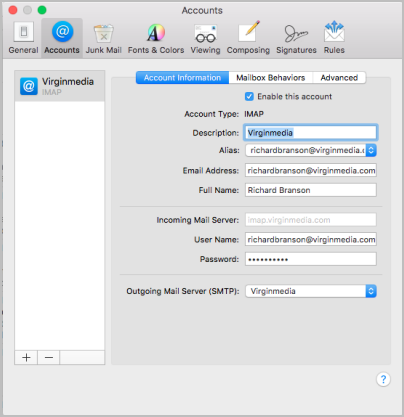The image size is (404, 417).
Task: Select the Virginmedia IMAP account in sidebar
Action: 60,86
